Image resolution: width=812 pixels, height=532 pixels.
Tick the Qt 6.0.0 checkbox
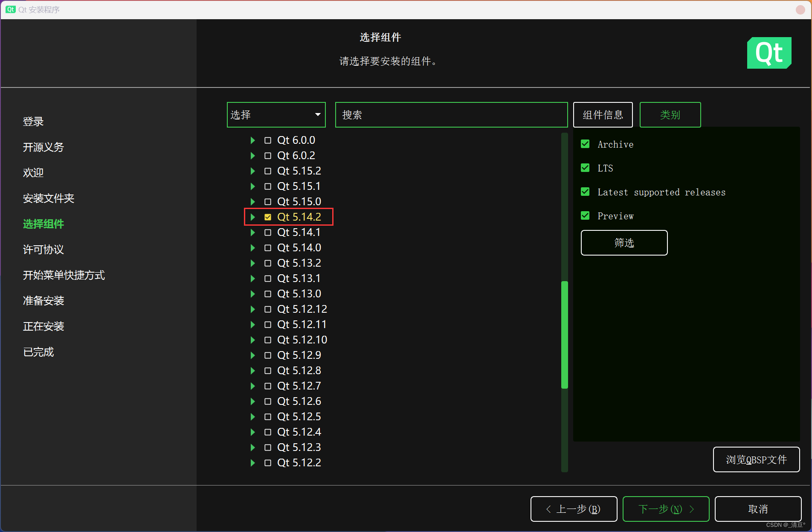pyautogui.click(x=268, y=140)
